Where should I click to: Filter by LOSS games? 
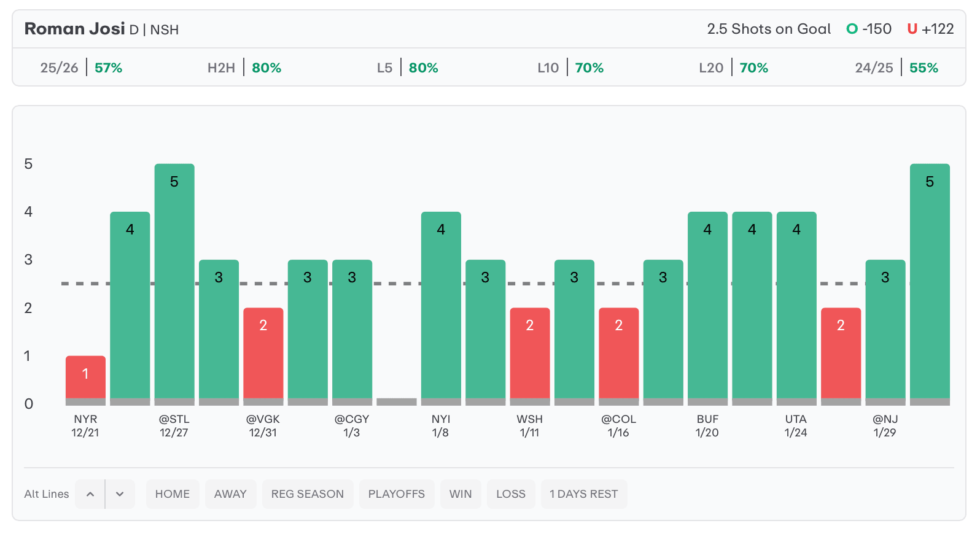click(511, 494)
